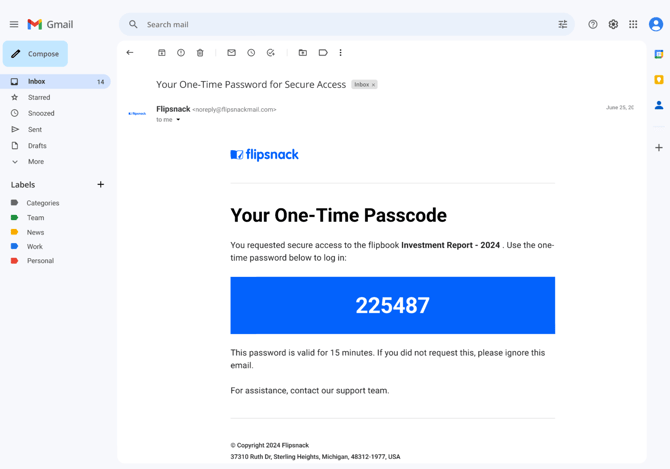
Task: Click the Sterling Heights address line
Action: coord(315,457)
